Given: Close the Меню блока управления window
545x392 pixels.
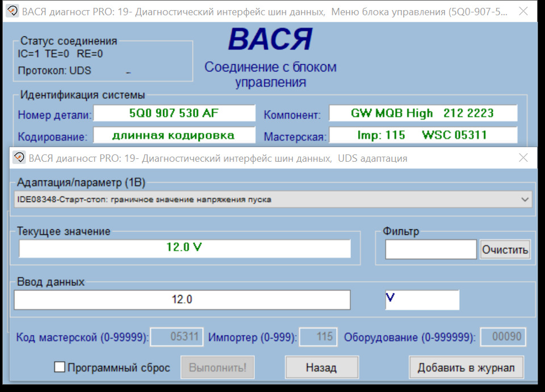Looking at the screenshot, I should click(523, 11).
